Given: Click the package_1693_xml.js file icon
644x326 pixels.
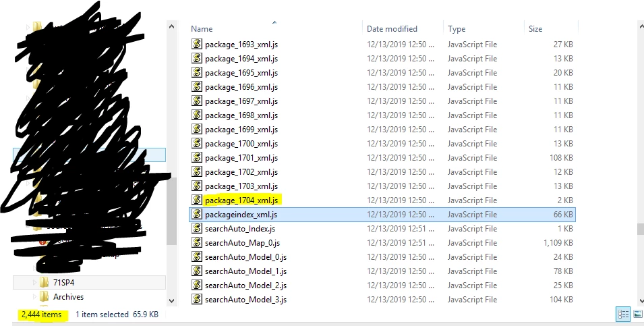Looking at the screenshot, I should pos(197,44).
